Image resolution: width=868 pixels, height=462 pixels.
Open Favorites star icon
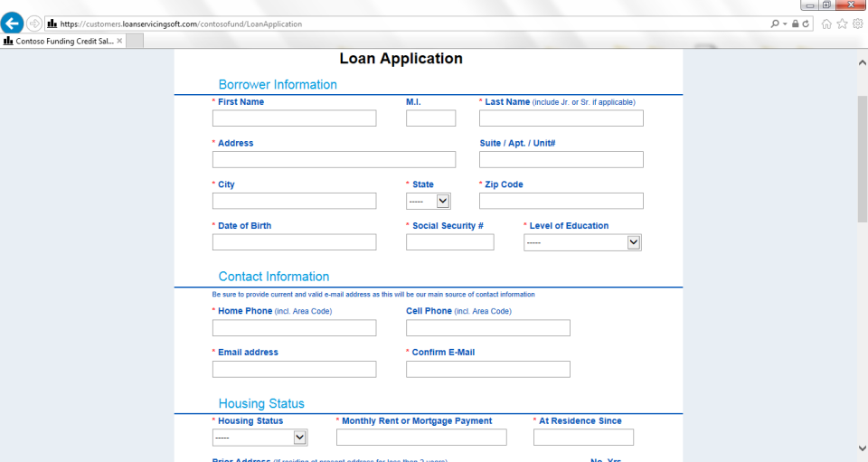842,24
